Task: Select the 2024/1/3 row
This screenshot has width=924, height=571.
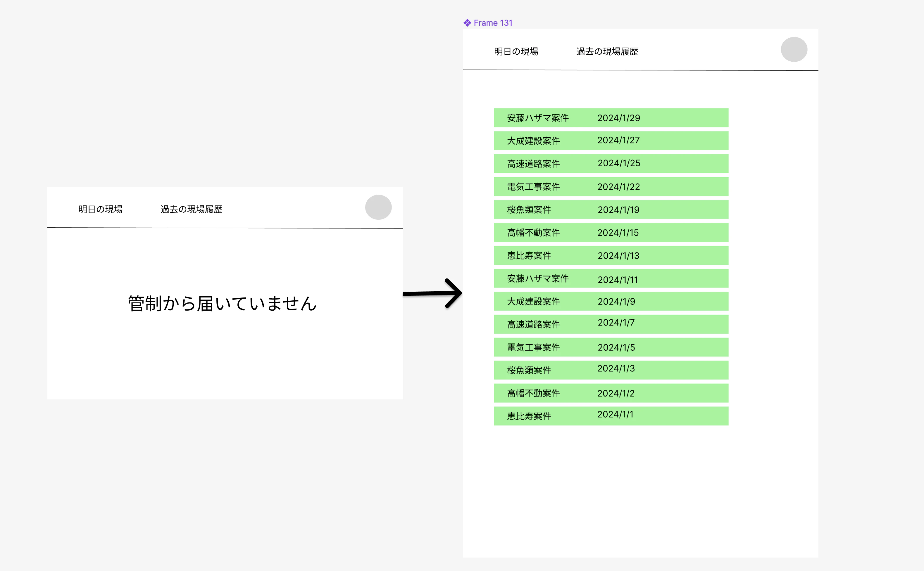Action: [611, 370]
